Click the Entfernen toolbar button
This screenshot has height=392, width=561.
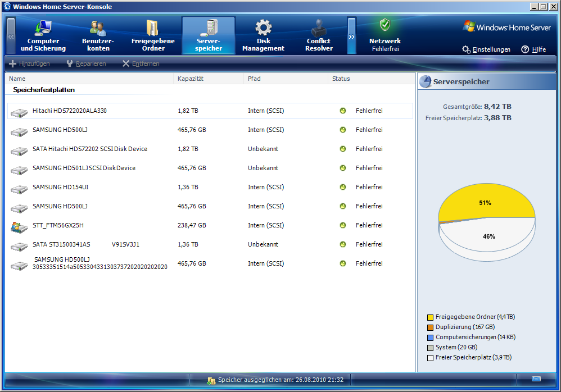click(x=141, y=63)
